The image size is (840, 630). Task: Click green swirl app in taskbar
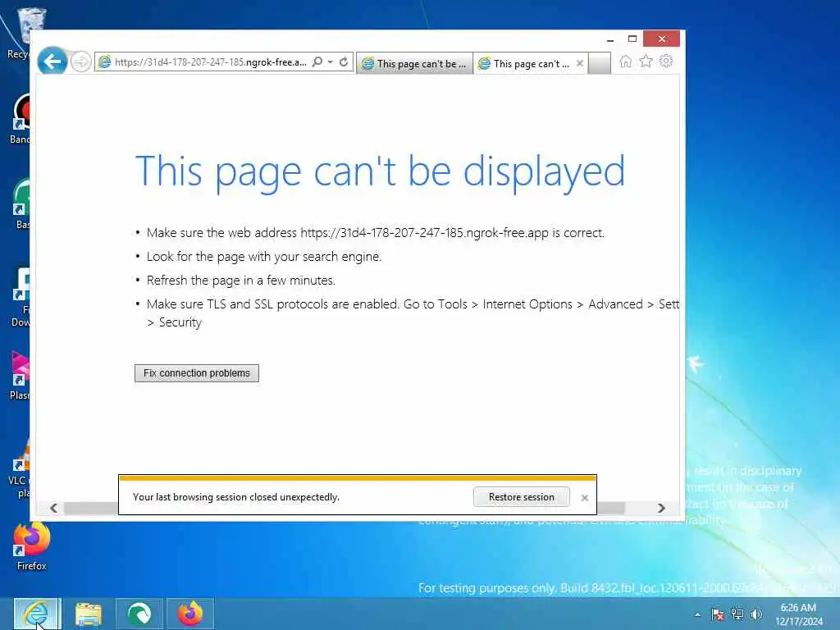(139, 614)
